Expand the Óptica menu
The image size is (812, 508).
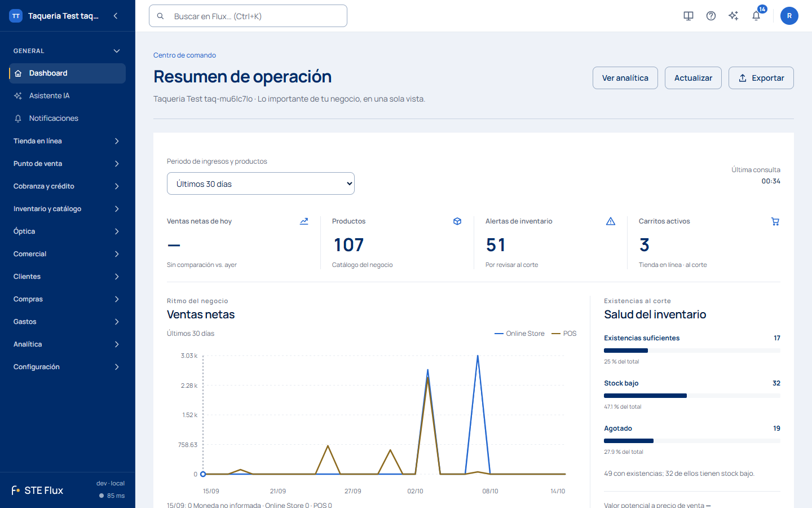pos(67,231)
